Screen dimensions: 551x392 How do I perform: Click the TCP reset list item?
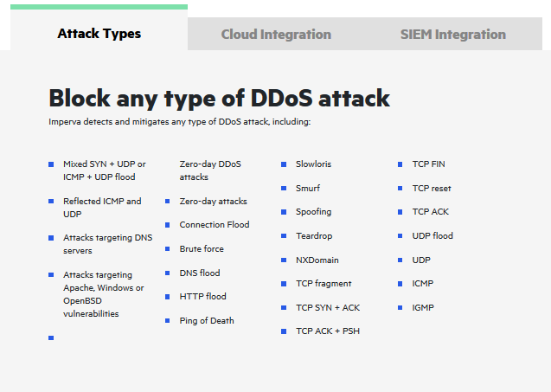[x=432, y=188]
